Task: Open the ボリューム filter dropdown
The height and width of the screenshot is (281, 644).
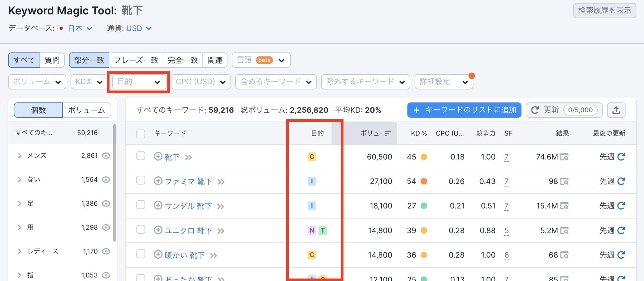Action: pyautogui.click(x=37, y=82)
